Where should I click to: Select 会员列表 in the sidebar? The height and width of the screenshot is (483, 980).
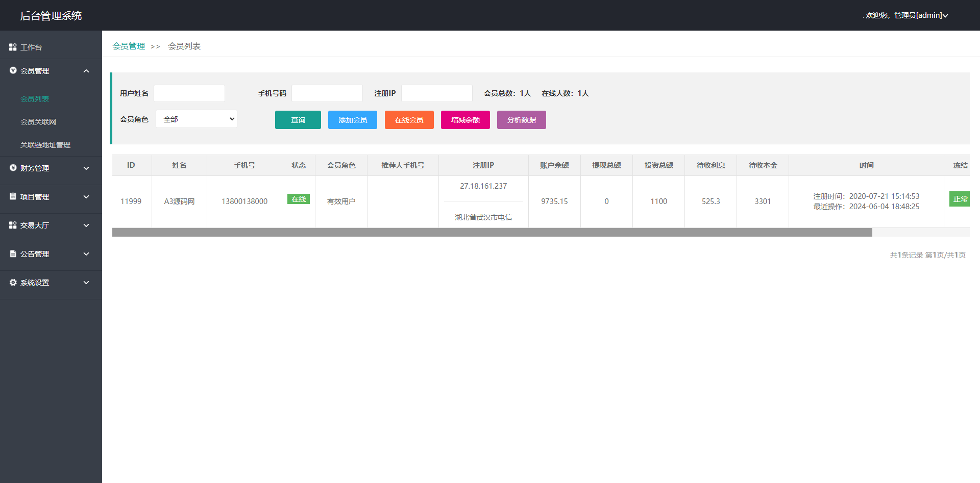[35, 99]
